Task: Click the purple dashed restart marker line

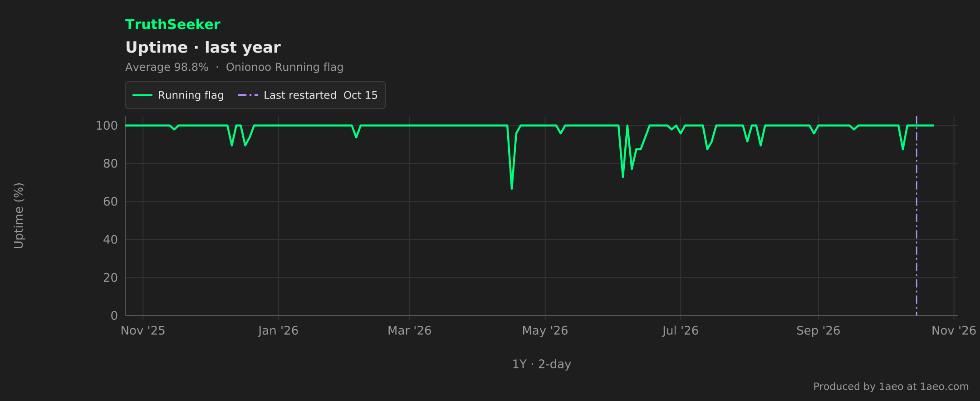Action: coord(916,215)
